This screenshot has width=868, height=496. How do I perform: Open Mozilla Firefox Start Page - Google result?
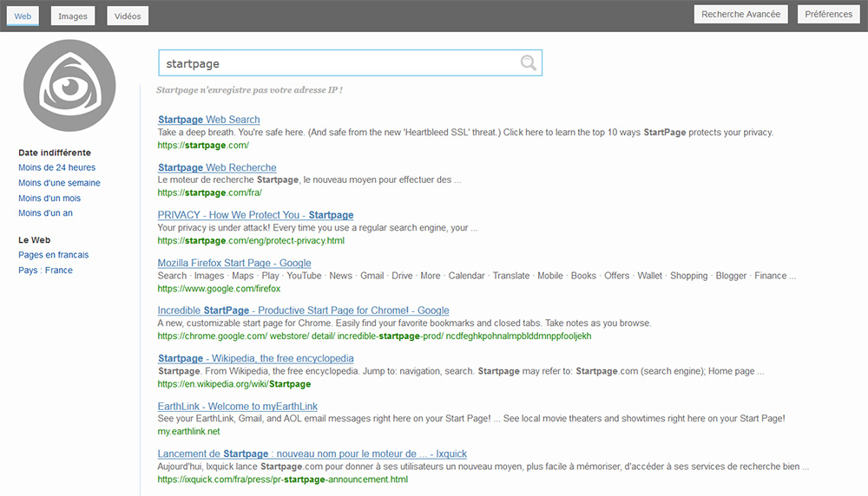pos(234,264)
